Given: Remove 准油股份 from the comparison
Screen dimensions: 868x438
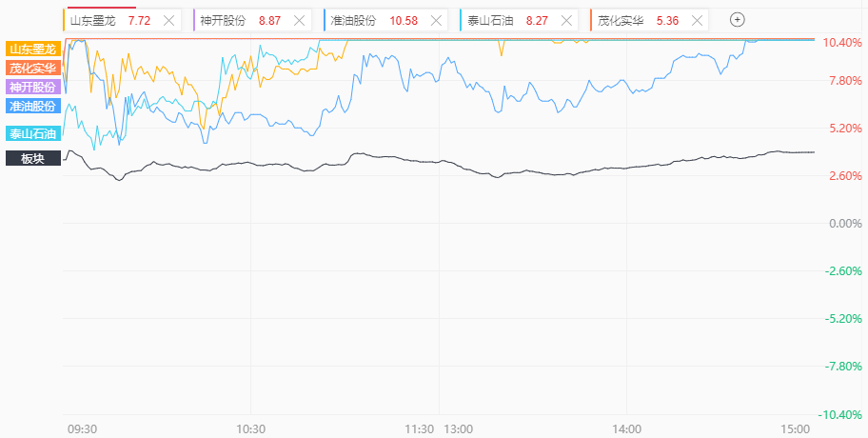Looking at the screenshot, I should pyautogui.click(x=436, y=21).
